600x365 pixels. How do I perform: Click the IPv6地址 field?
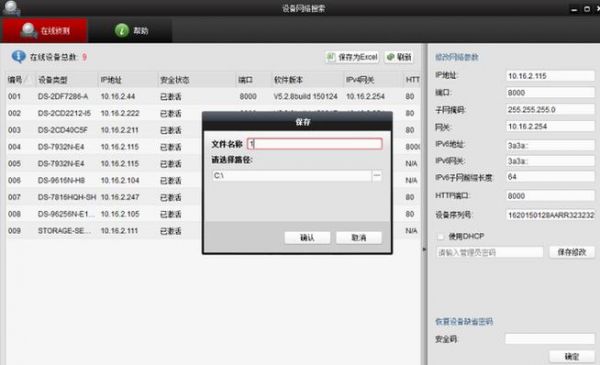point(550,145)
